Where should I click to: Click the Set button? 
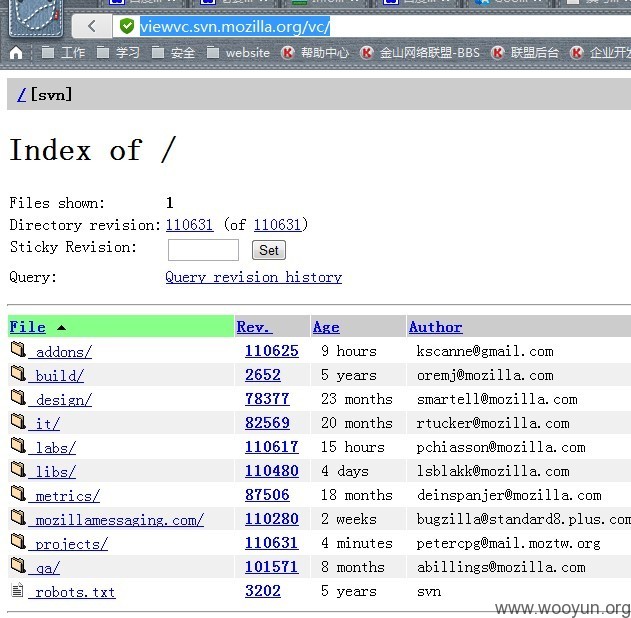click(269, 250)
